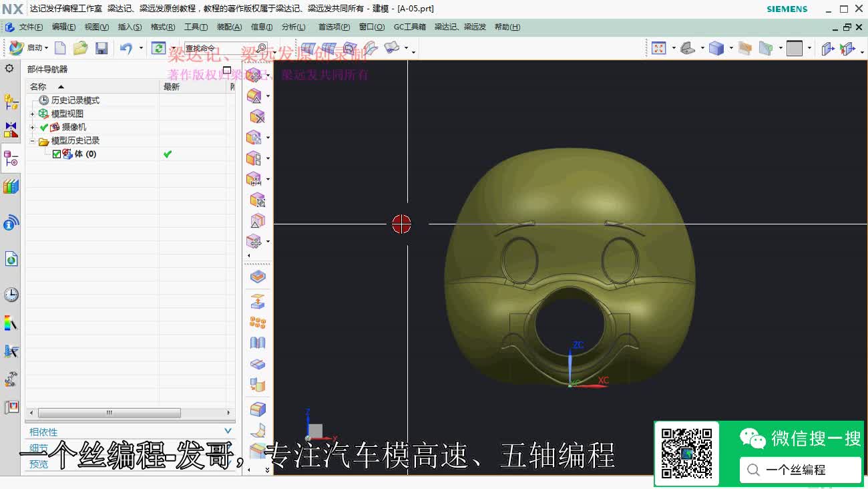This screenshot has width=868, height=489.
Task: Click the move to layer icon
Action: (828, 48)
